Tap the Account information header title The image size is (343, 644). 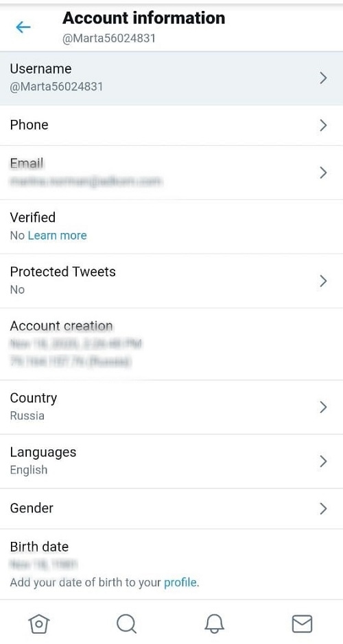point(143,18)
